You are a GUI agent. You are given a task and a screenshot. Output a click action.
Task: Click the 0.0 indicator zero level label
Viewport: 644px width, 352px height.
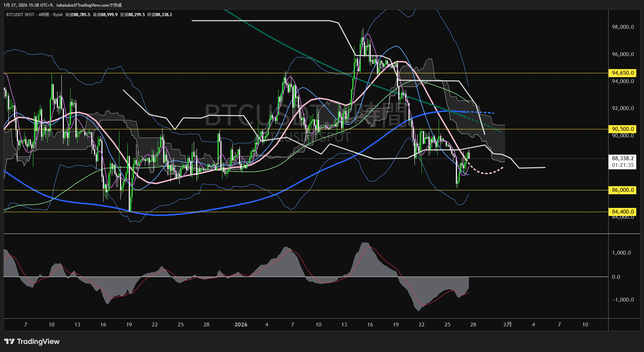tap(616, 277)
